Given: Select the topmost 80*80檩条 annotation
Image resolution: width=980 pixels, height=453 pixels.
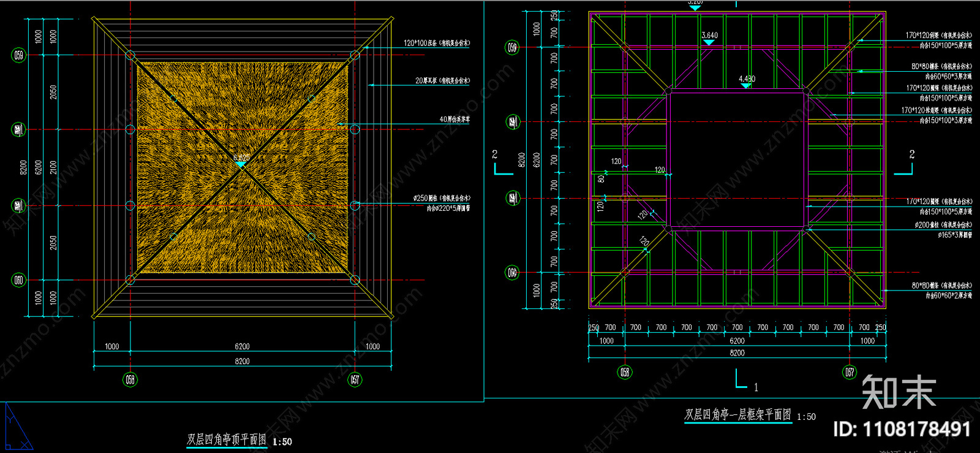Looking at the screenshot, I should 941,66.
